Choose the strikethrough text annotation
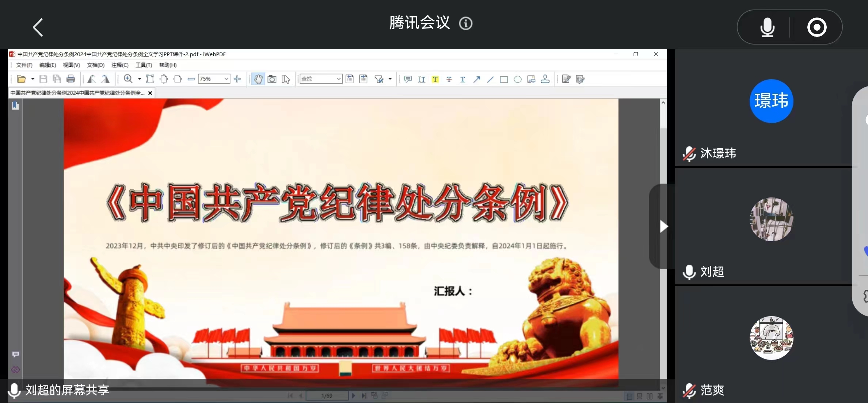The width and height of the screenshot is (868, 403). click(449, 79)
